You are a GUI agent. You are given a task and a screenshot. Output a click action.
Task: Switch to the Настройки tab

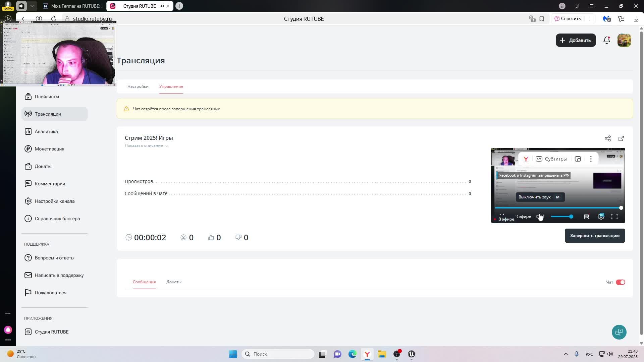(138, 86)
